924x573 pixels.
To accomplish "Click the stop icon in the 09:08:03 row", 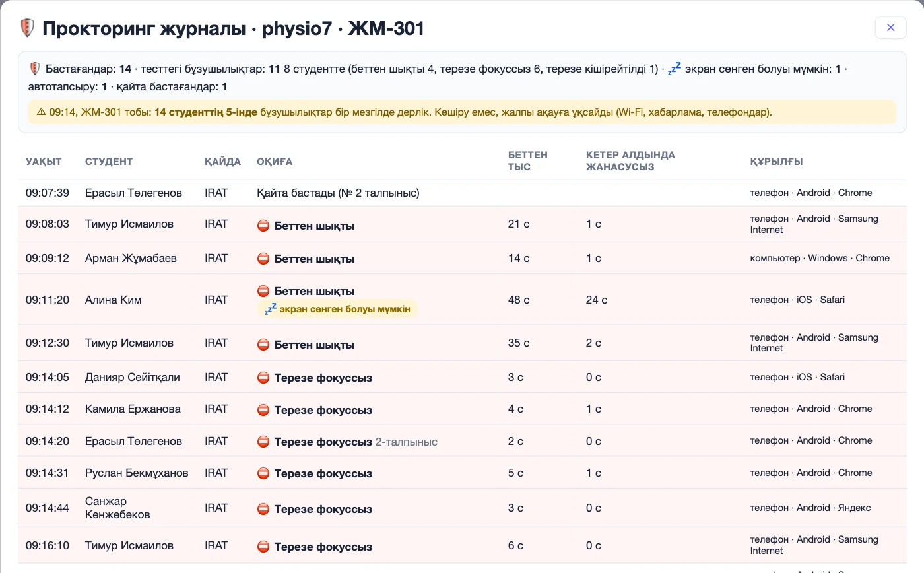I will [x=263, y=226].
